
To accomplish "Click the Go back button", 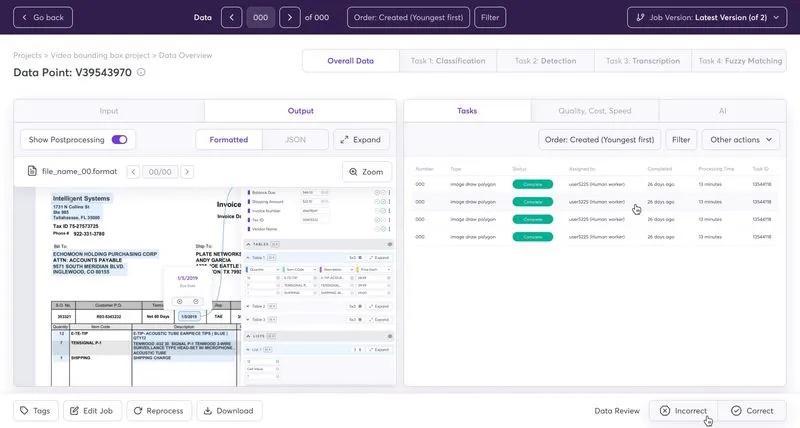I will (x=42, y=17).
